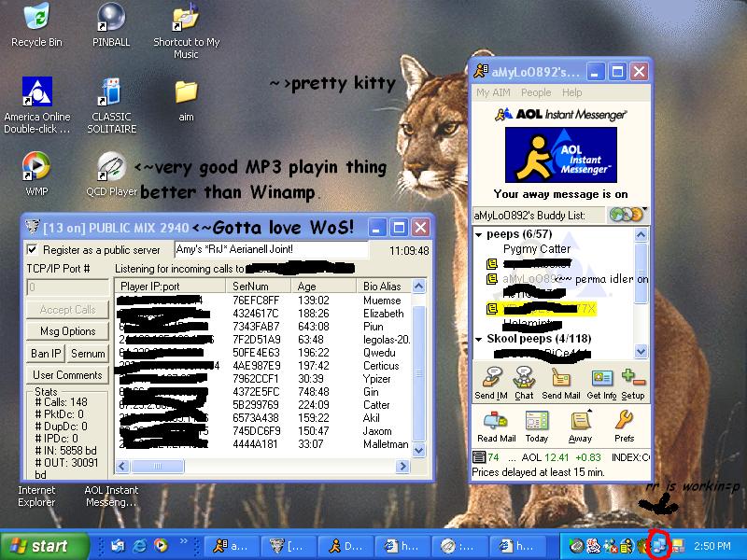Click the SerNum column header
This screenshot has height=560, width=747.
[x=258, y=287]
